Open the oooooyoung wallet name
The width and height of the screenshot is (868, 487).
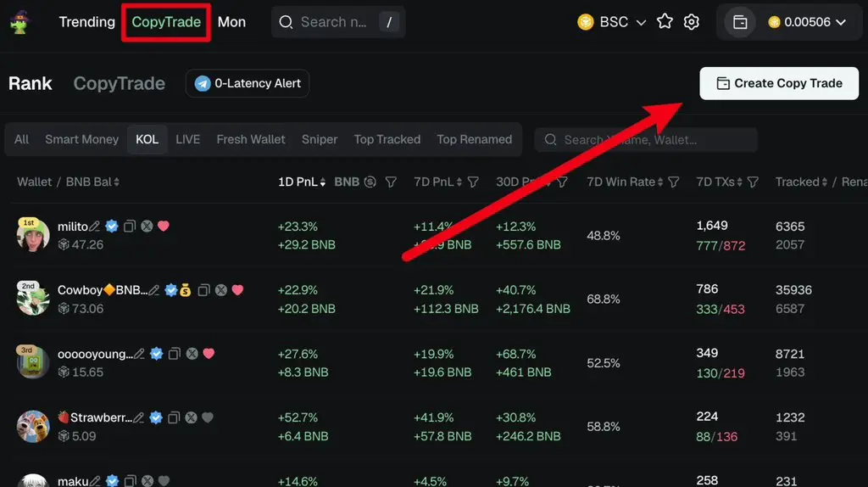coord(95,354)
